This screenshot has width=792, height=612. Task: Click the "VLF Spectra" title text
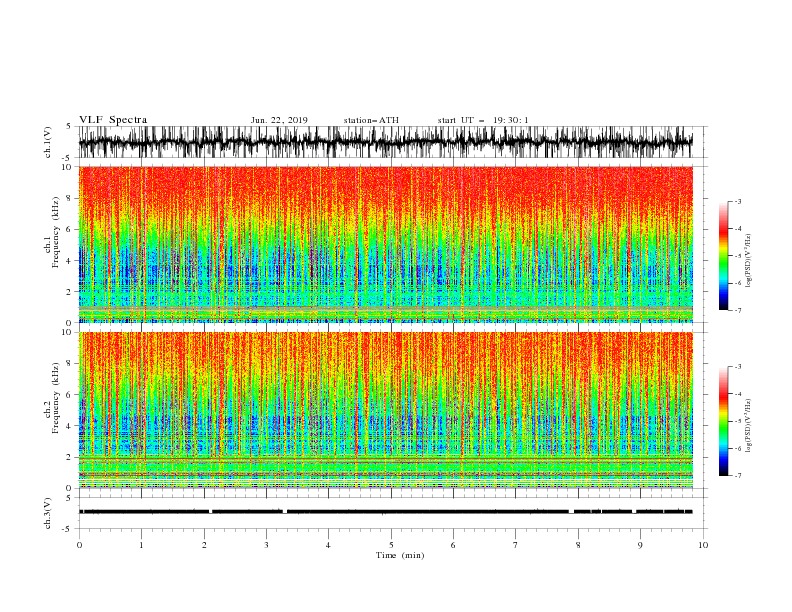[x=113, y=120]
